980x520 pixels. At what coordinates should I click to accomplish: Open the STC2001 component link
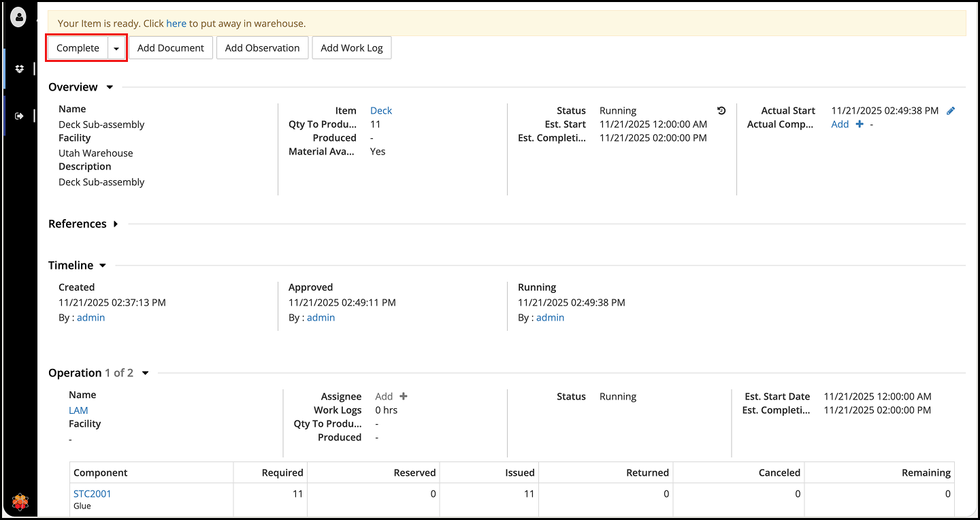point(92,493)
